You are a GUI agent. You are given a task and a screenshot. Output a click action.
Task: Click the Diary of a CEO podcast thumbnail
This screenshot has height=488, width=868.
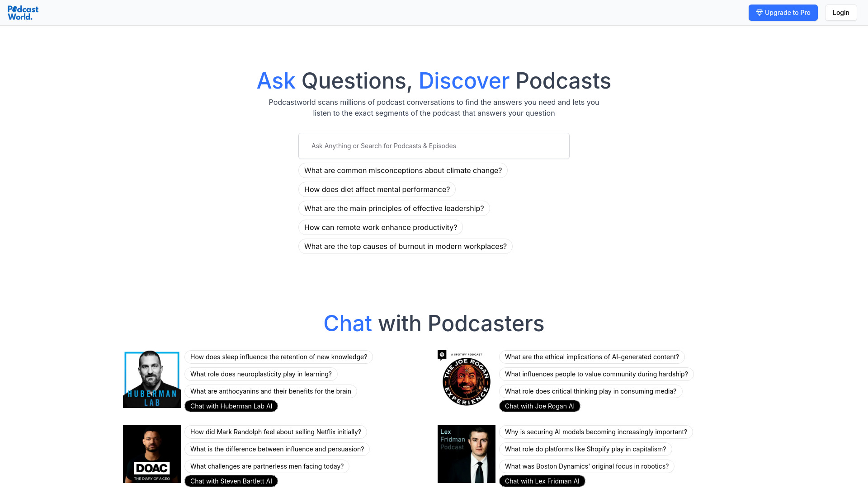[x=151, y=454]
